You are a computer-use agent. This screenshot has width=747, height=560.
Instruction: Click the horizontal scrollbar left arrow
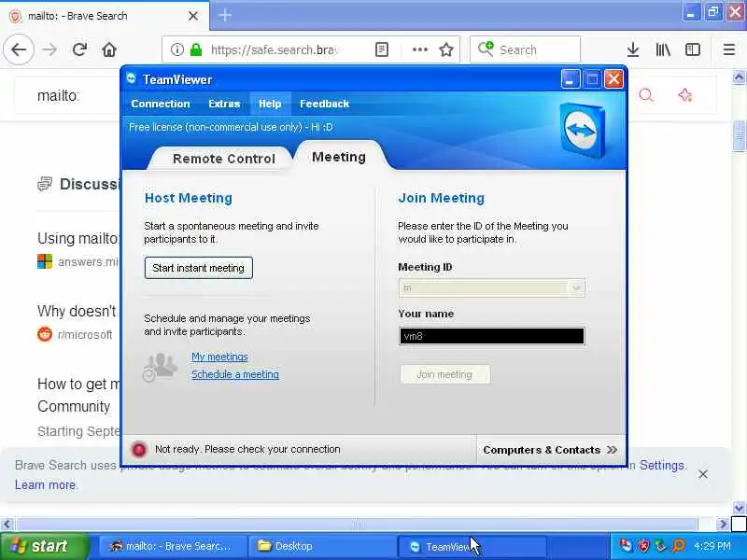(7, 525)
